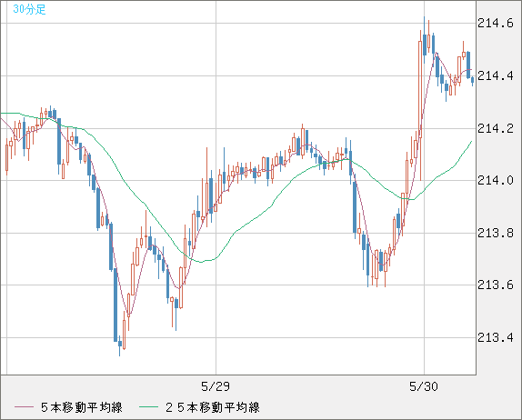The height and width of the screenshot is (420, 522).
Task: Click the green 25-period legend line swatch
Action: click(x=148, y=407)
